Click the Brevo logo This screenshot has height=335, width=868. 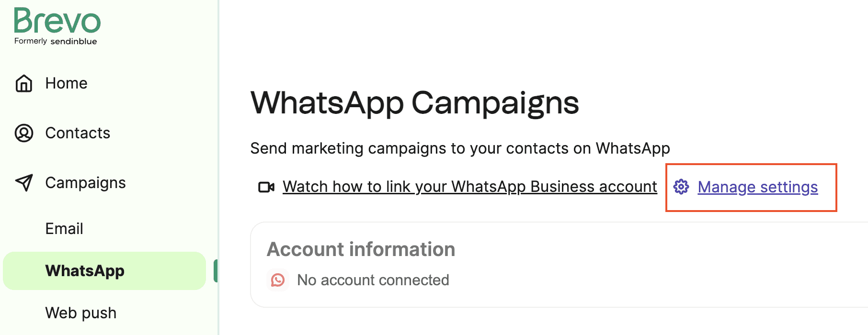click(x=57, y=24)
